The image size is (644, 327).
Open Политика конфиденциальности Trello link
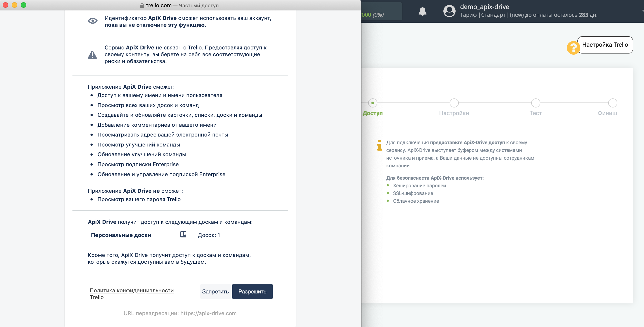click(x=132, y=294)
